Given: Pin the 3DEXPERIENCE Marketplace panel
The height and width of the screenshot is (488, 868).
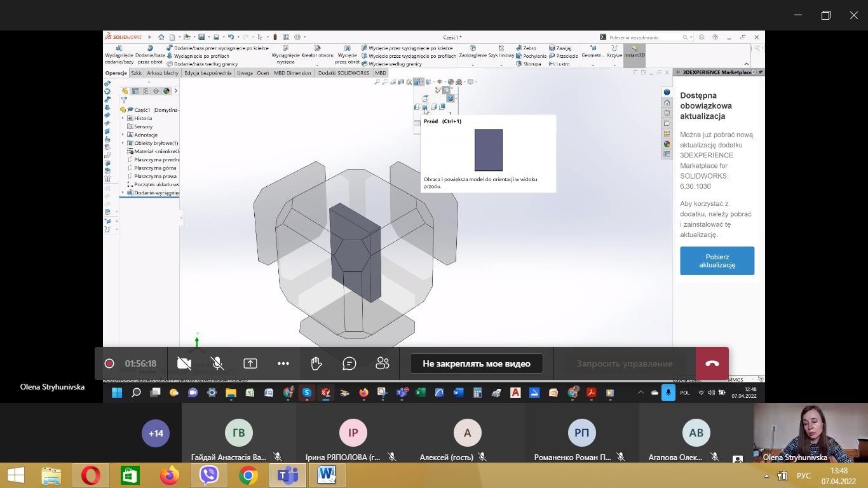Looking at the screenshot, I should coord(760,72).
